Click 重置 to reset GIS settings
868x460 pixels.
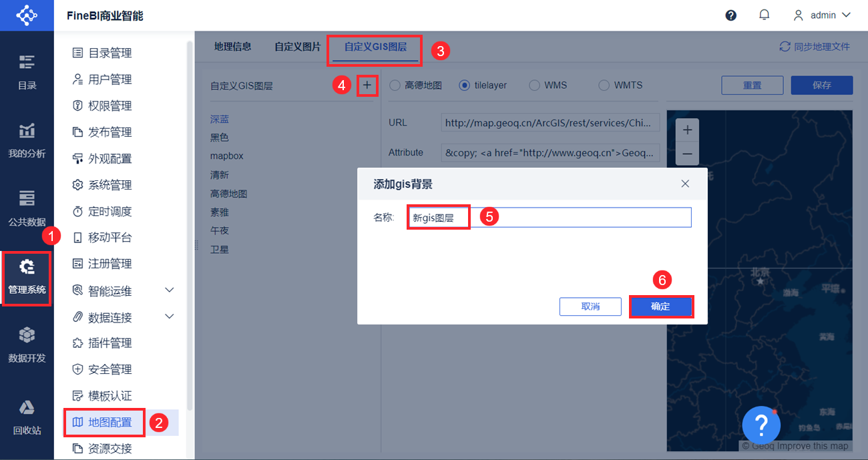click(752, 85)
